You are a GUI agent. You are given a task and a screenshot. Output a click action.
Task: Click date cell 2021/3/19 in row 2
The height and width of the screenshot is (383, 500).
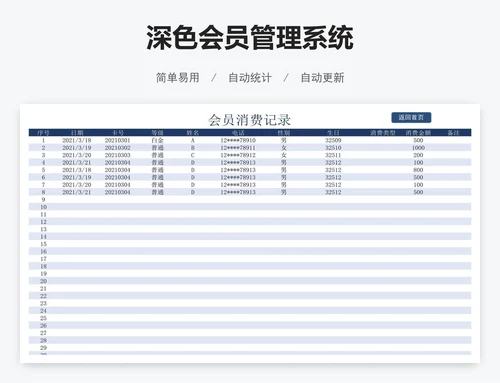77,148
